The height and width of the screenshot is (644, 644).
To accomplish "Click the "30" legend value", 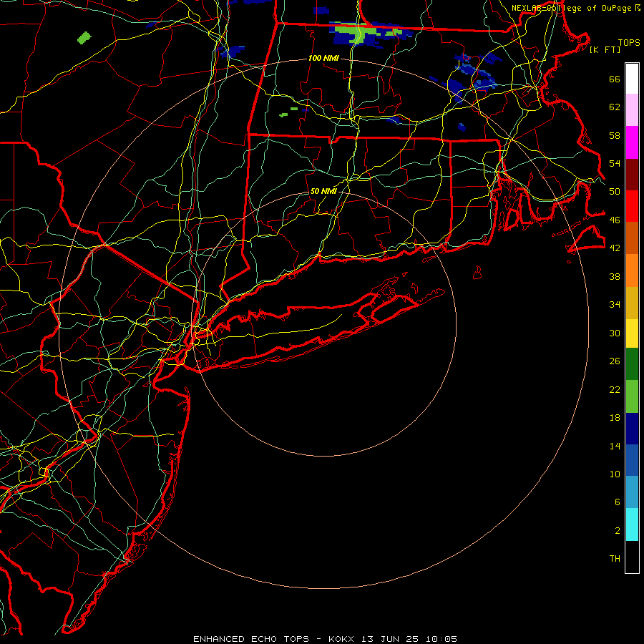I will (x=615, y=333).
